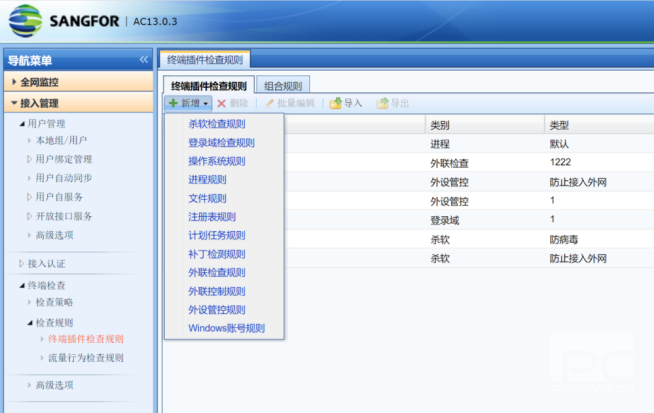Viewport: 654px width, 413px height.
Task: Click the Sangfor globe logo
Action: click(x=25, y=21)
